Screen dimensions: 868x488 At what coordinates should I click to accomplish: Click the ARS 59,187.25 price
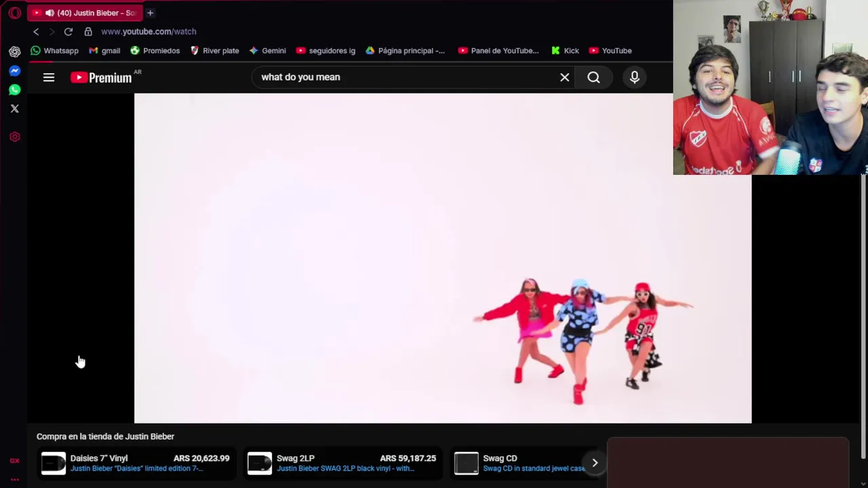(408, 458)
